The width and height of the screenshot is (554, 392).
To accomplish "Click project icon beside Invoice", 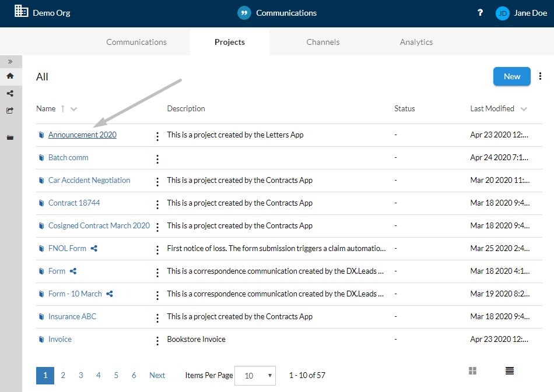I will click(x=41, y=340).
